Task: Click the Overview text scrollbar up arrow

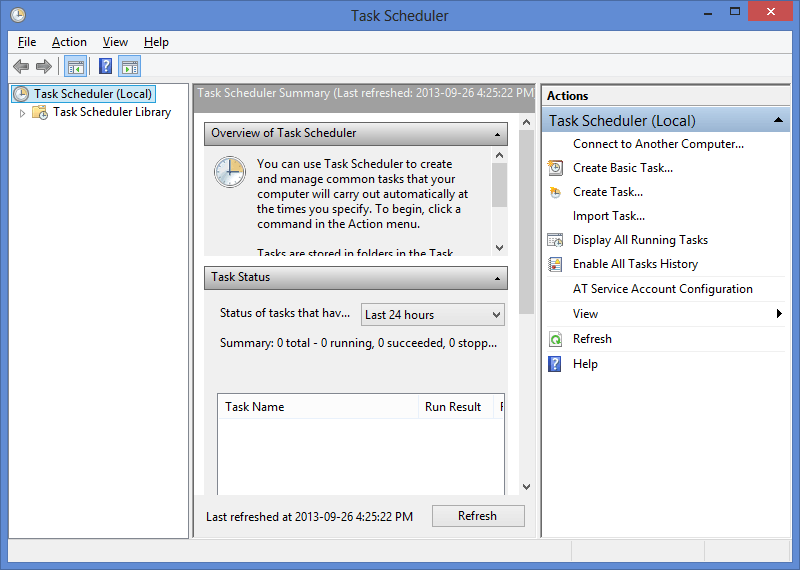Action: point(499,155)
